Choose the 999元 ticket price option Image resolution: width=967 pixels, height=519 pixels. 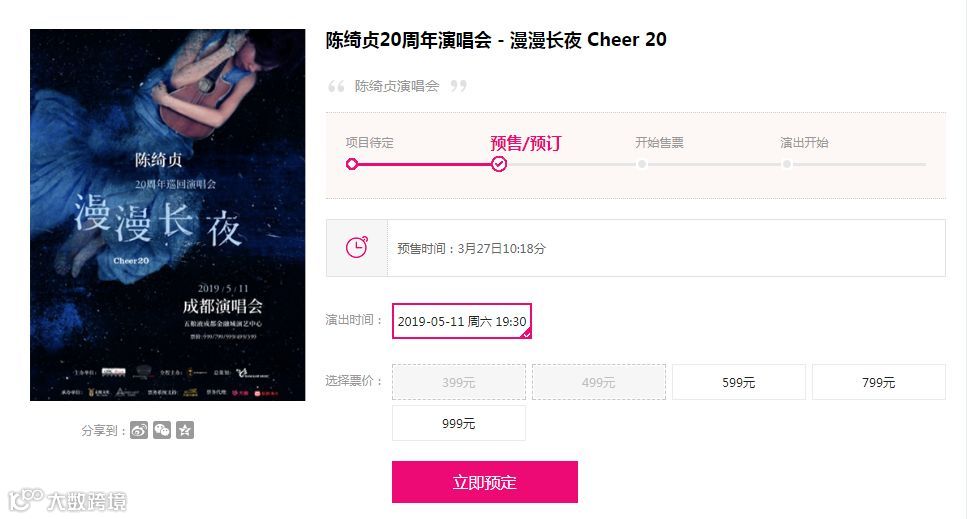[x=459, y=423]
